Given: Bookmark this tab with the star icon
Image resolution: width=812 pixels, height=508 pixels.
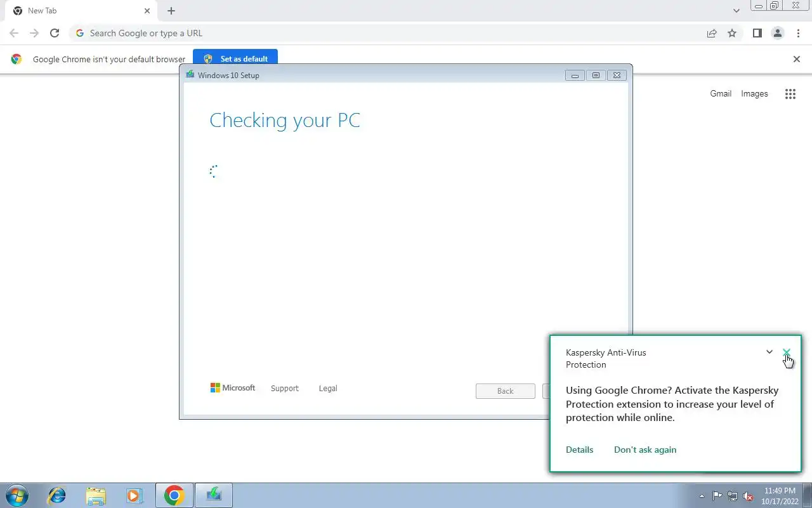Looking at the screenshot, I should coord(732,33).
